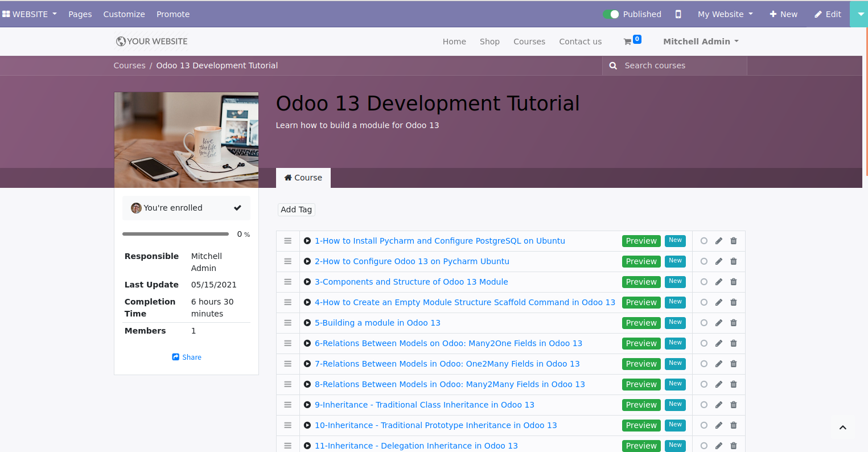Click the Share link

click(187, 357)
